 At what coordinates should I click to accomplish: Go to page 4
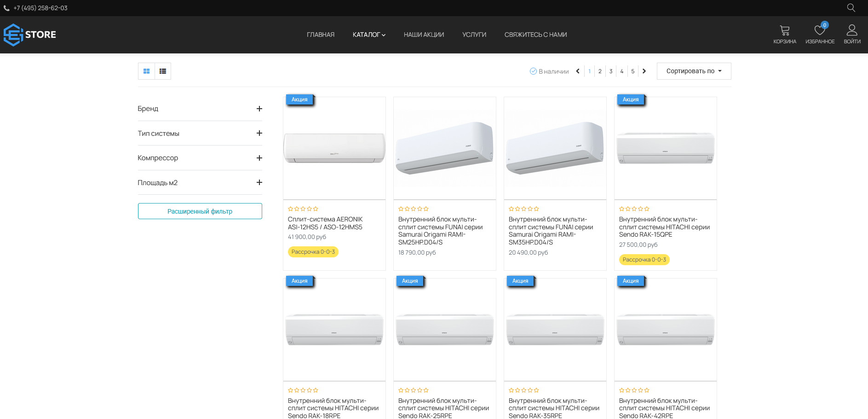pos(622,71)
